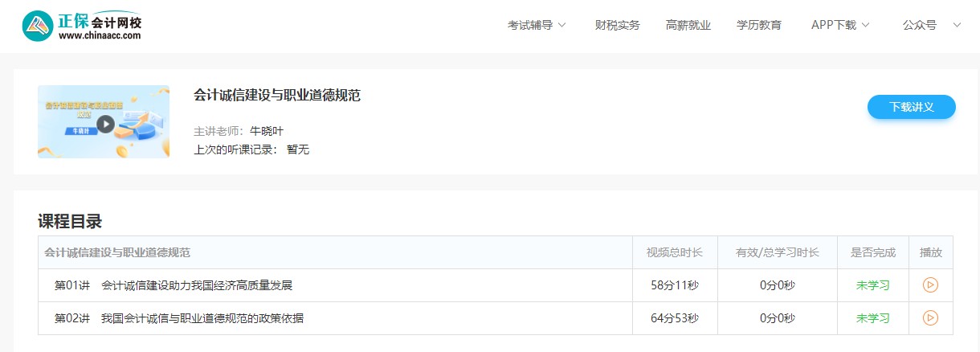This screenshot has width=980, height=352.
Task: Click 未学习 status for 第01讲
Action: coord(872,285)
